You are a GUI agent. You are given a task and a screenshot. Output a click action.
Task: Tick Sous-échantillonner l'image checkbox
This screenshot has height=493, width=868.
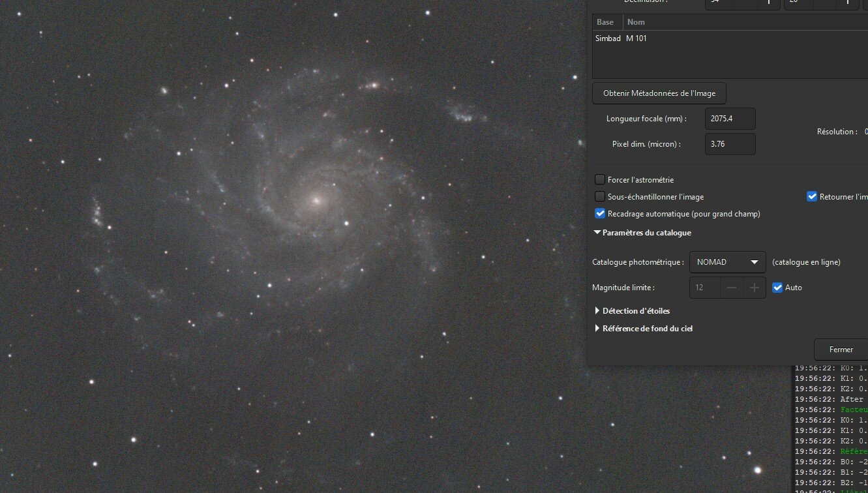(x=600, y=196)
